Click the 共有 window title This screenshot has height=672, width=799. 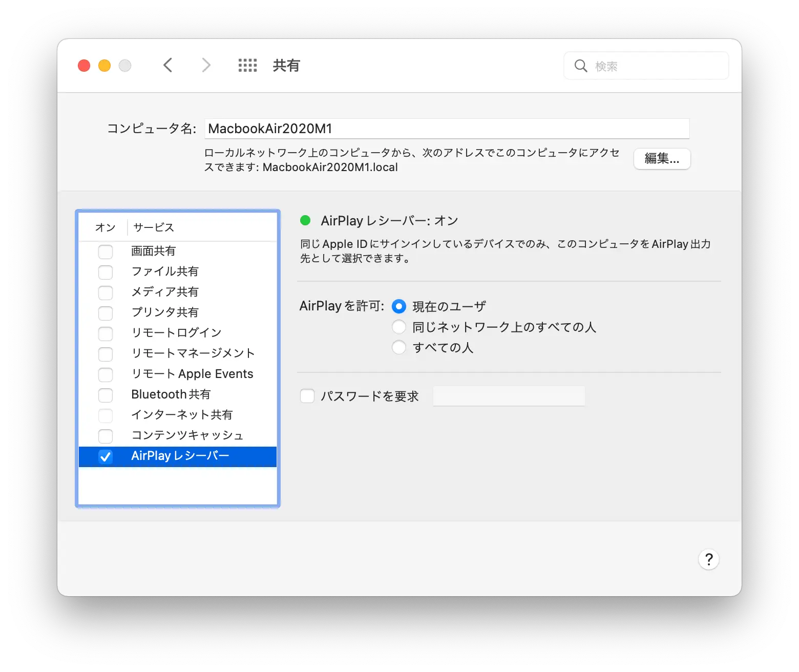coord(286,65)
